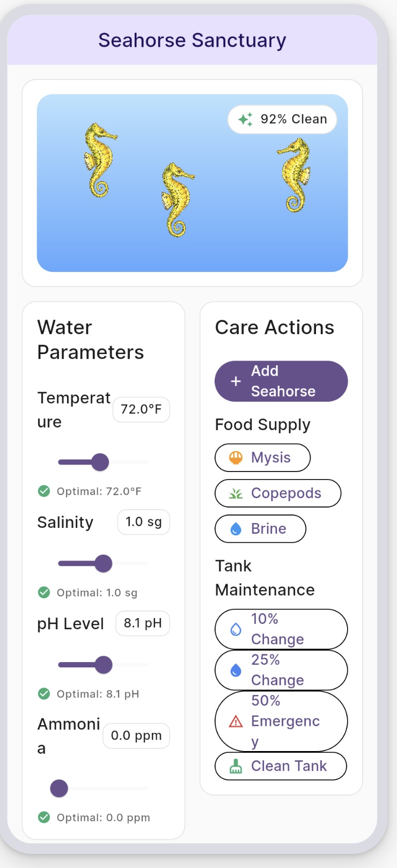
Task: Click the plus icon on Add Seahorse
Action: click(236, 381)
